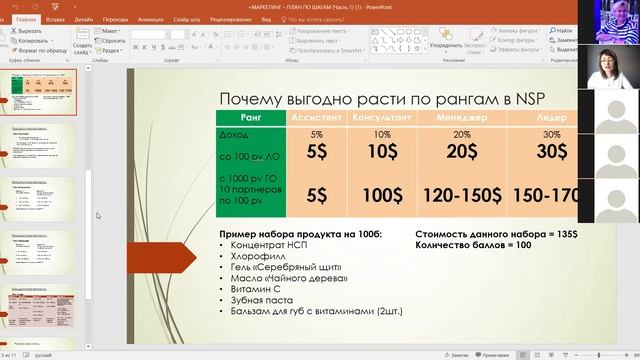Click Найти (Find) in editing group
Screen dimensions: 640x360
(561, 31)
